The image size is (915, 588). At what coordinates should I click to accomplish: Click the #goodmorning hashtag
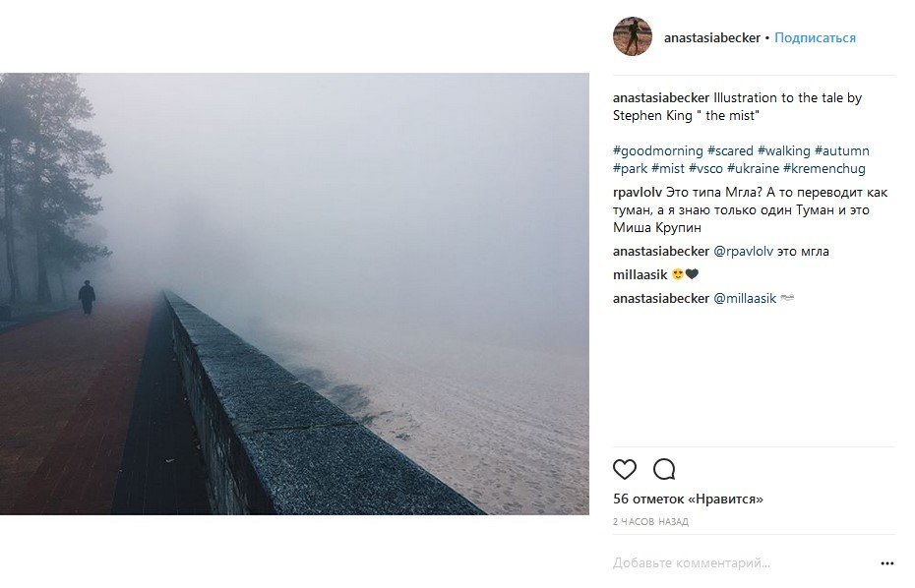[x=657, y=151]
